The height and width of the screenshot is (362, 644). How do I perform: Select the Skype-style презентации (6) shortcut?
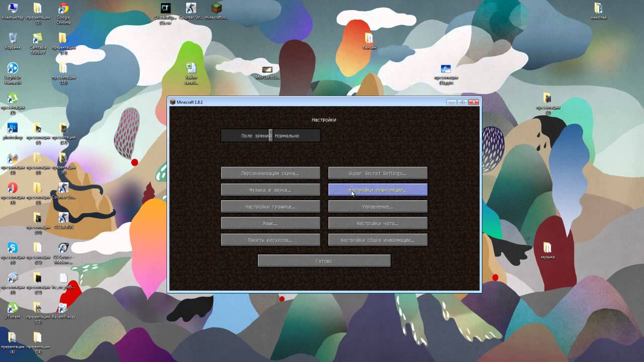tap(13, 253)
